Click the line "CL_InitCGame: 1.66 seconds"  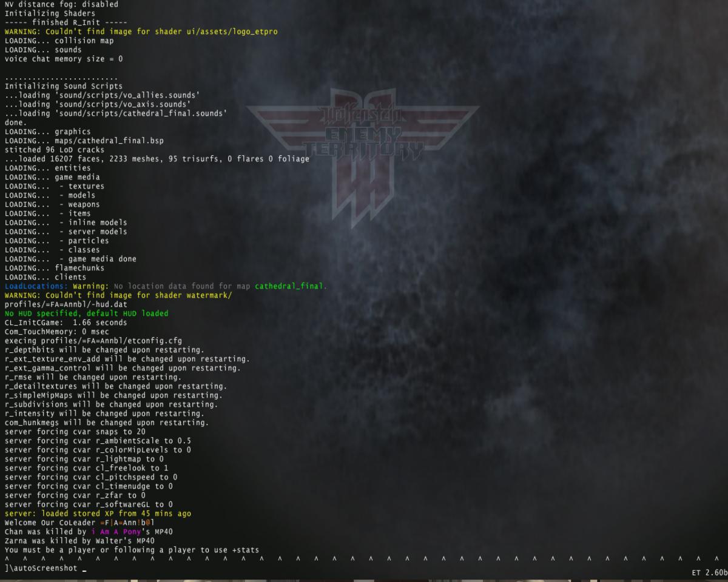point(66,323)
